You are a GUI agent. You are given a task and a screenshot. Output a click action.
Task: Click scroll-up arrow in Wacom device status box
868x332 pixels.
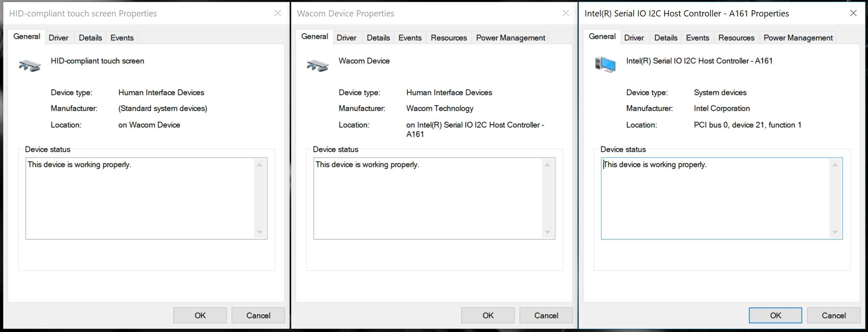coord(548,165)
